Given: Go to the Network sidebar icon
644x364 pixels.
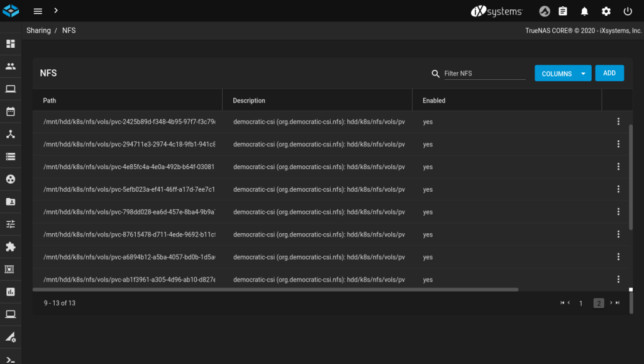Looking at the screenshot, I should [x=11, y=134].
